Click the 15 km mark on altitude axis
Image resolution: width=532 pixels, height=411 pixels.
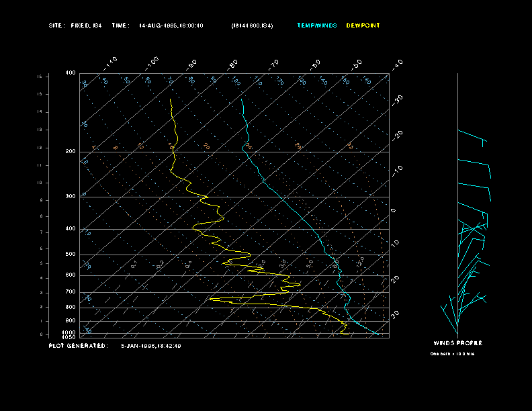pos(40,94)
